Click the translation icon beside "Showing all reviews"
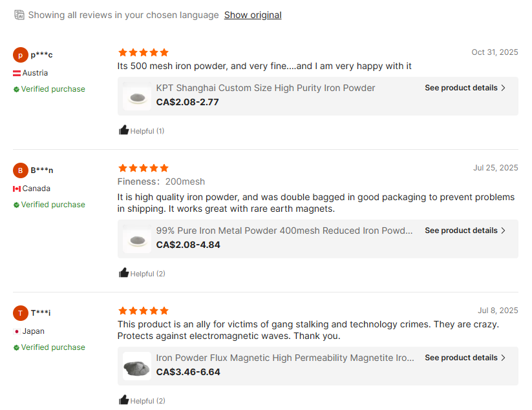Viewport: 532px width, 410px height. pos(19,15)
